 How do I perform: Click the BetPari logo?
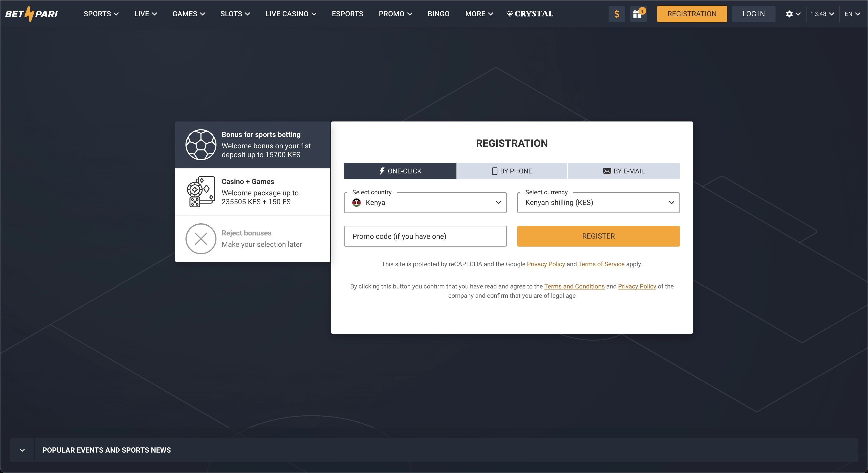click(x=31, y=14)
